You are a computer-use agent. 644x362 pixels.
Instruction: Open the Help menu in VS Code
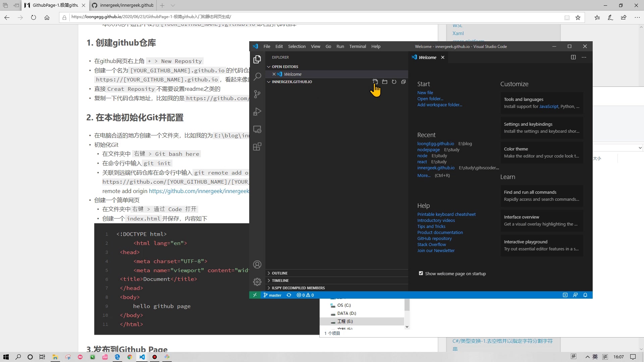[x=376, y=46]
